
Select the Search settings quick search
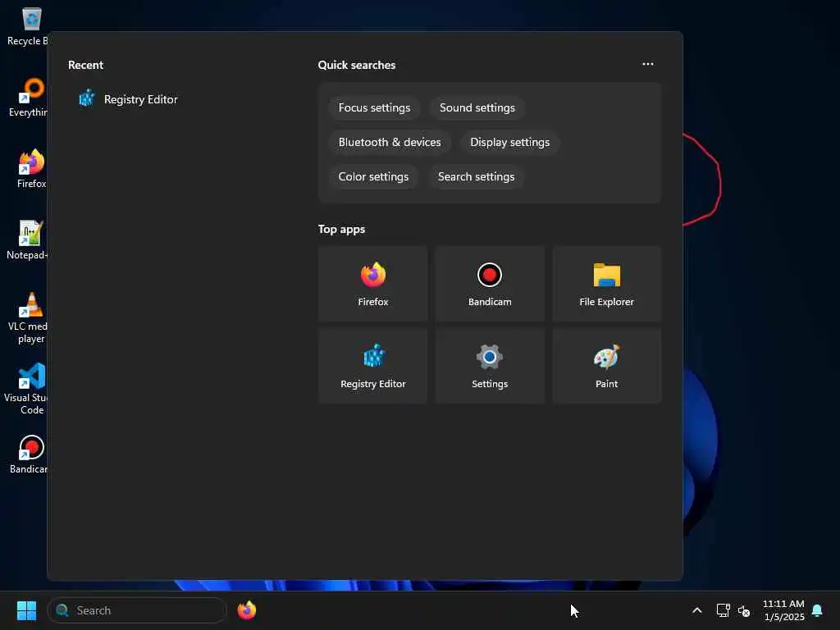tap(476, 177)
